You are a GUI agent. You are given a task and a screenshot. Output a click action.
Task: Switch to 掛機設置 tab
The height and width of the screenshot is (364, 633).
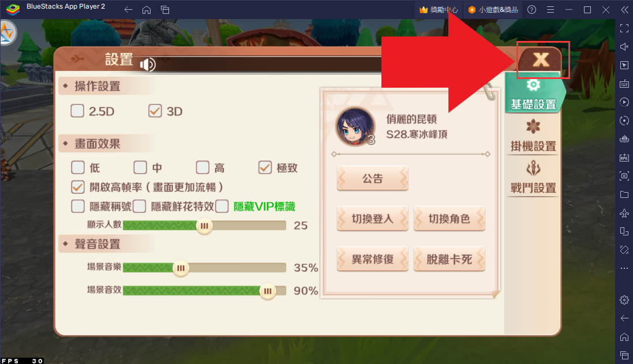pos(533,136)
